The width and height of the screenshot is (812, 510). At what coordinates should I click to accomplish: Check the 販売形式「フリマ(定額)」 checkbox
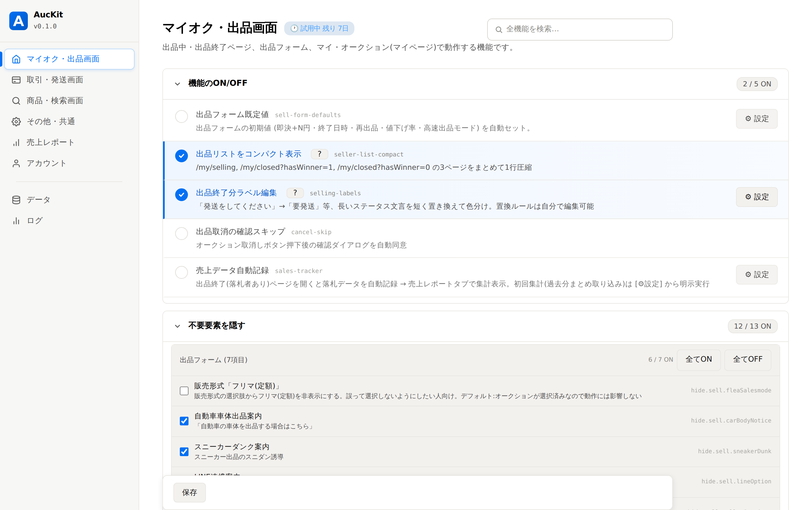tap(184, 391)
